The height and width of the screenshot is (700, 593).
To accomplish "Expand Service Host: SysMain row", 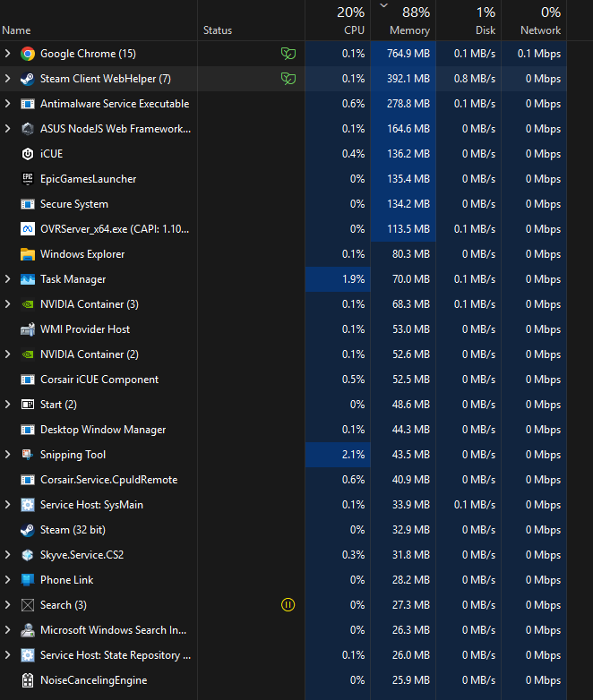I will 7,505.
